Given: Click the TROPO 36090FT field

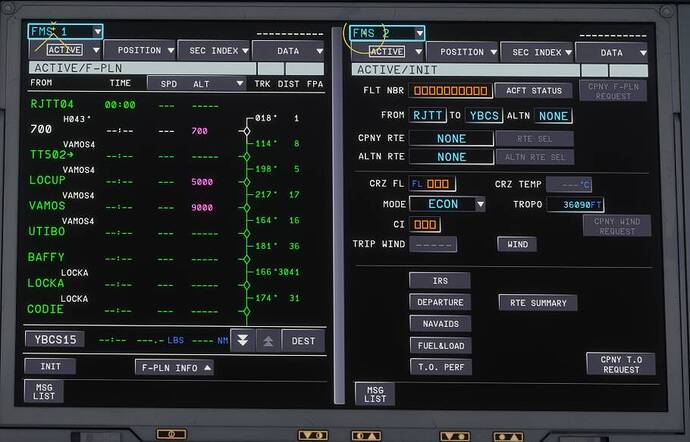Looking at the screenshot, I should tap(575, 205).
